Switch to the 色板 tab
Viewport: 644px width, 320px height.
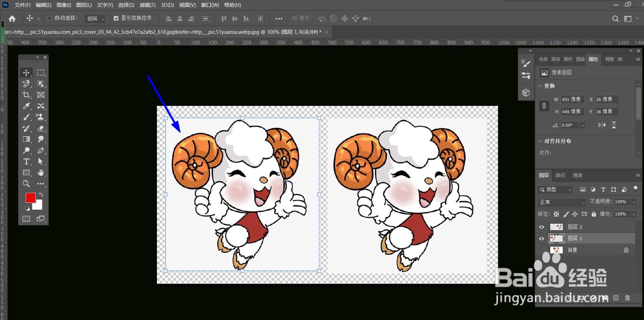[x=543, y=59]
